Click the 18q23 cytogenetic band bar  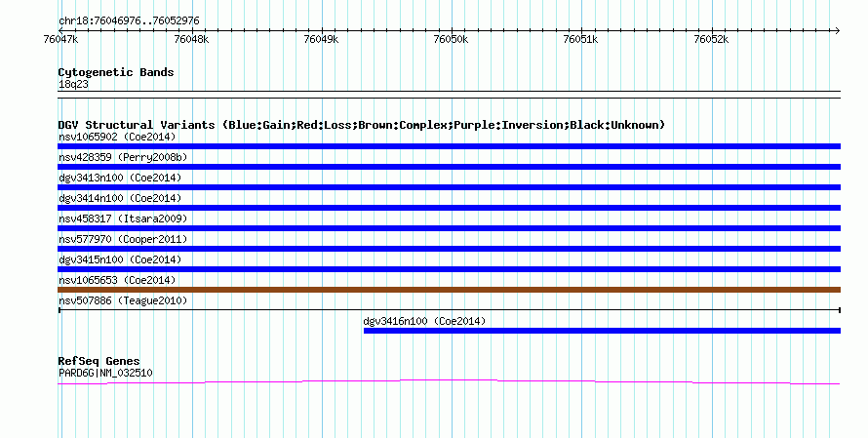(449, 95)
